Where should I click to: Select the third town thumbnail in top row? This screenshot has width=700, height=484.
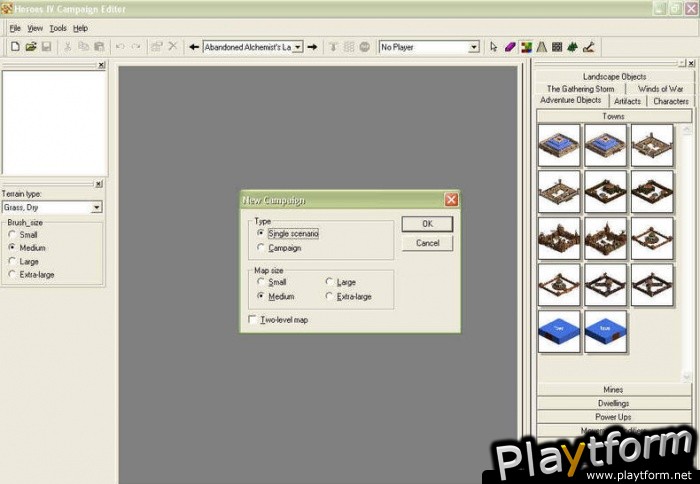click(x=652, y=146)
